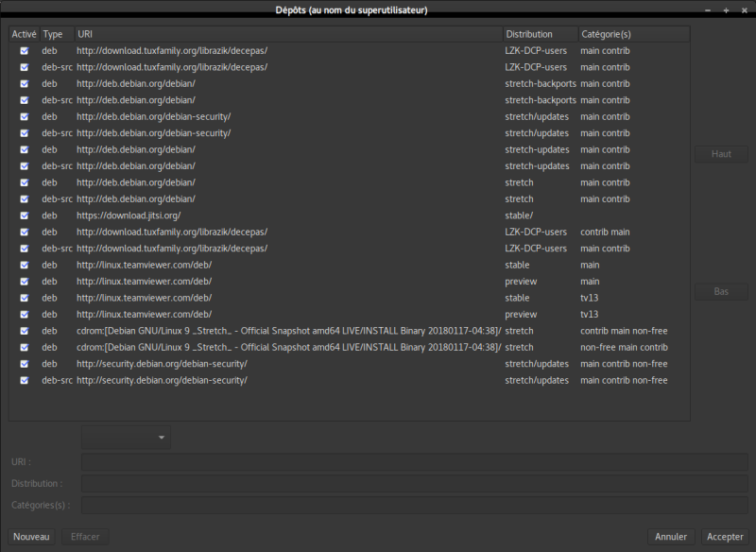The image size is (756, 552).
Task: Sort by the Distribution column header
Action: (x=541, y=34)
